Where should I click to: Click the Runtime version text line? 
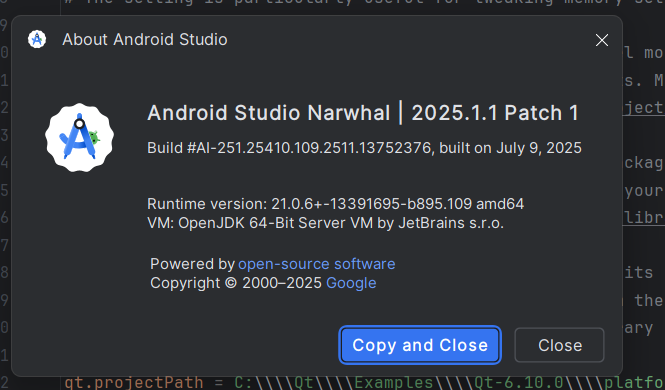(335, 204)
